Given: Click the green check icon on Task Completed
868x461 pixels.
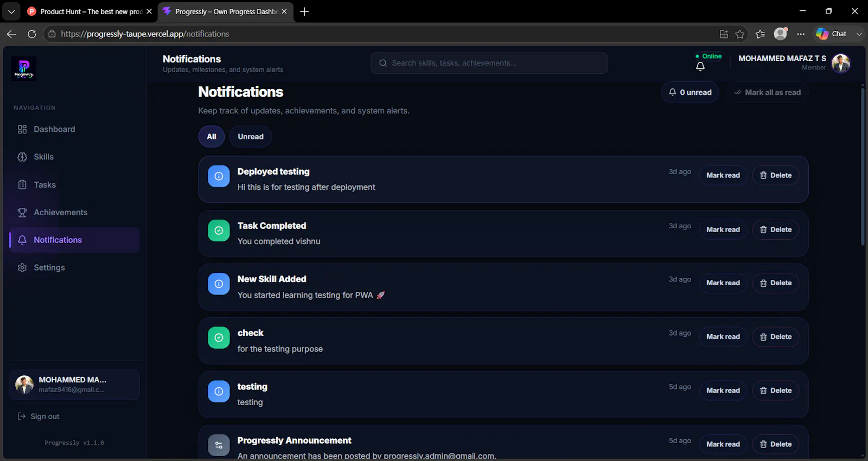Looking at the screenshot, I should 219,230.
